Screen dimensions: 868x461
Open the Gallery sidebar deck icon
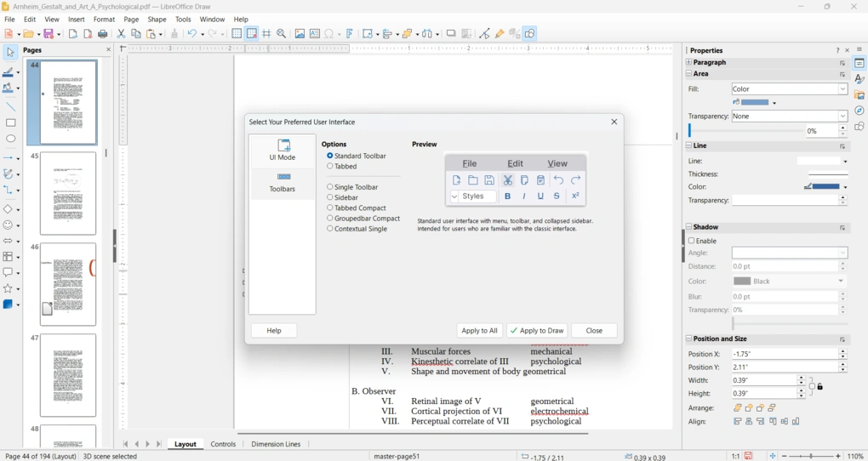(x=859, y=95)
